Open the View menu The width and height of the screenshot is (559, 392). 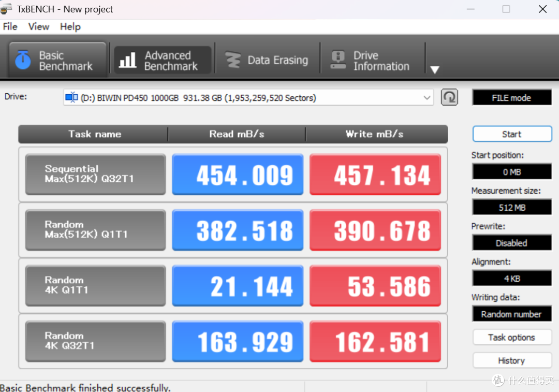click(38, 27)
